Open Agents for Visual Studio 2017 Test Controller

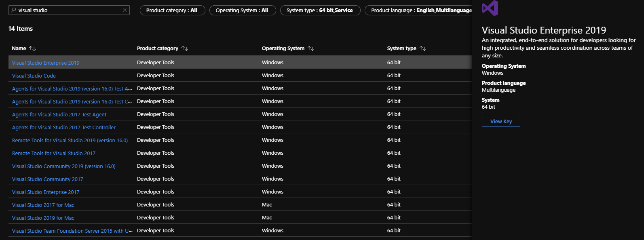point(64,127)
